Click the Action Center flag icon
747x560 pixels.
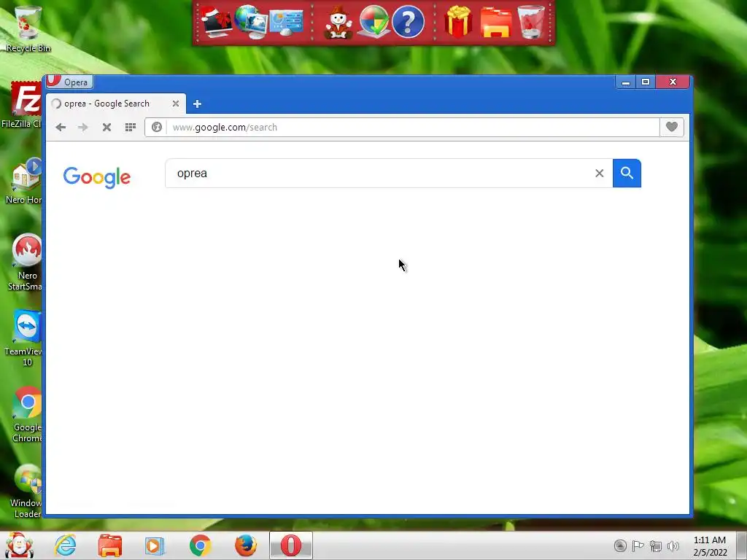pos(638,545)
